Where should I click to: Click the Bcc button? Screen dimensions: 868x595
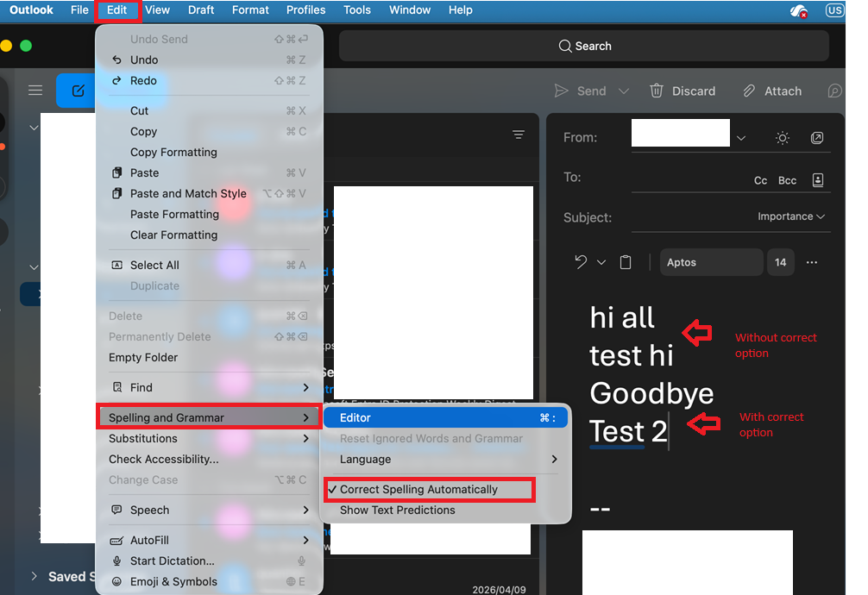pos(787,180)
